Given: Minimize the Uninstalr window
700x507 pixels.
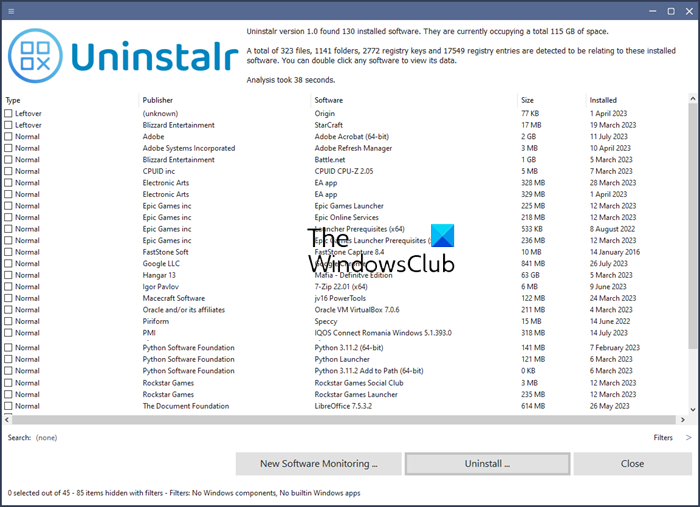Looking at the screenshot, I should (653, 11).
